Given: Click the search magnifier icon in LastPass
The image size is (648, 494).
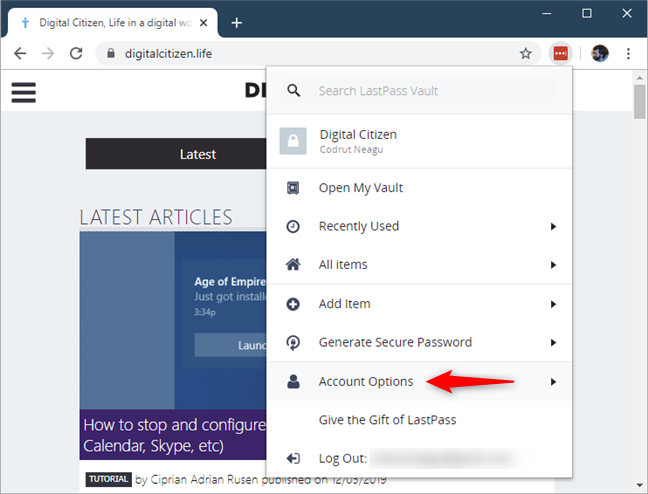Looking at the screenshot, I should [x=293, y=91].
